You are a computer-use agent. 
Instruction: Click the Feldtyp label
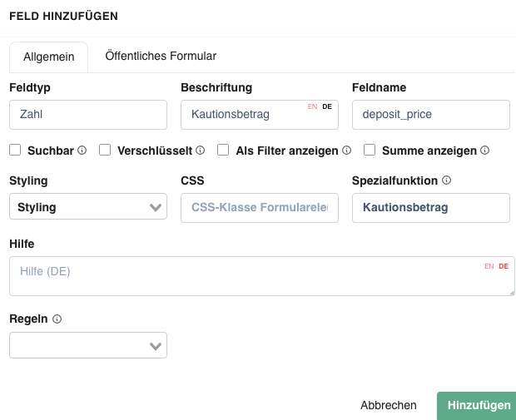point(30,87)
